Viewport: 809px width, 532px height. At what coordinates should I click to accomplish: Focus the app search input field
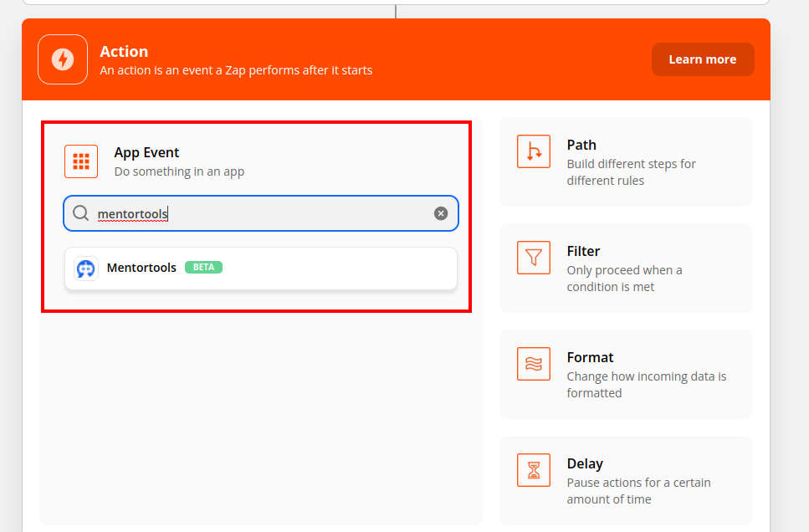coord(261,213)
